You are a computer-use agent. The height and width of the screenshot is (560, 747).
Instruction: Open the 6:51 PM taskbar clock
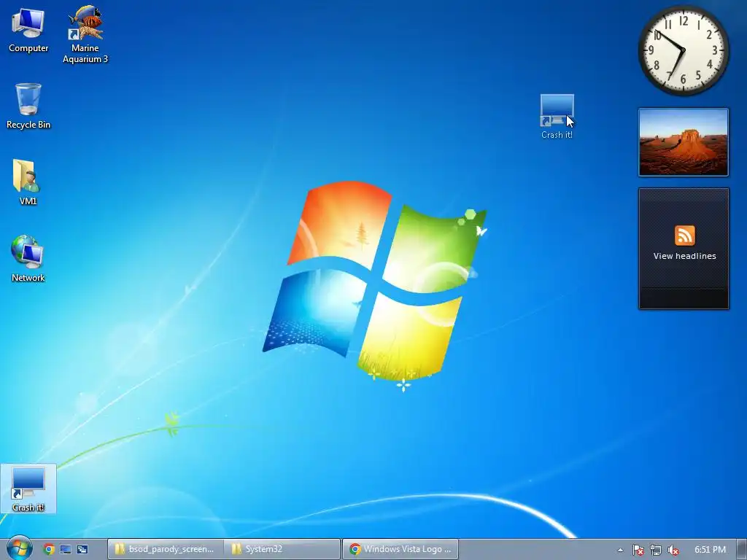point(710,550)
